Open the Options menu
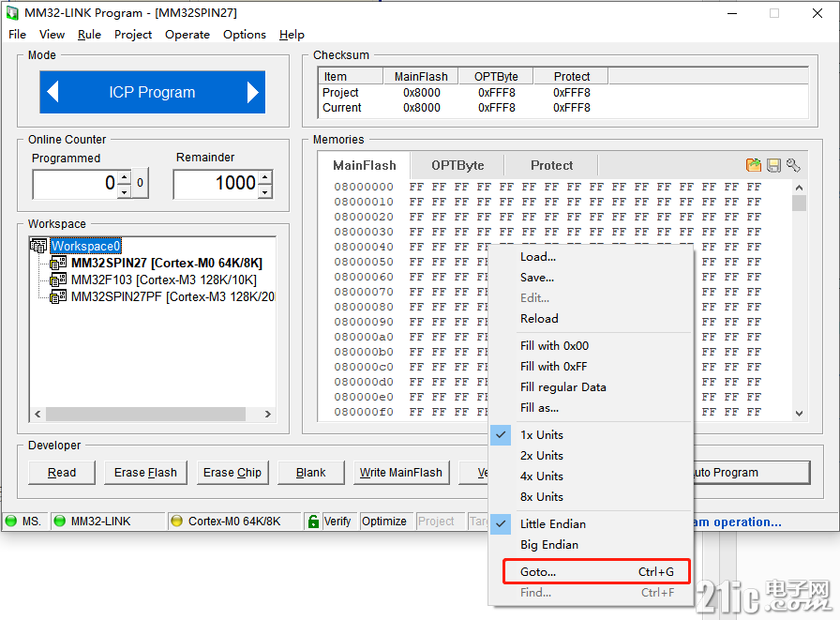This screenshot has height=620, width=840. click(245, 35)
